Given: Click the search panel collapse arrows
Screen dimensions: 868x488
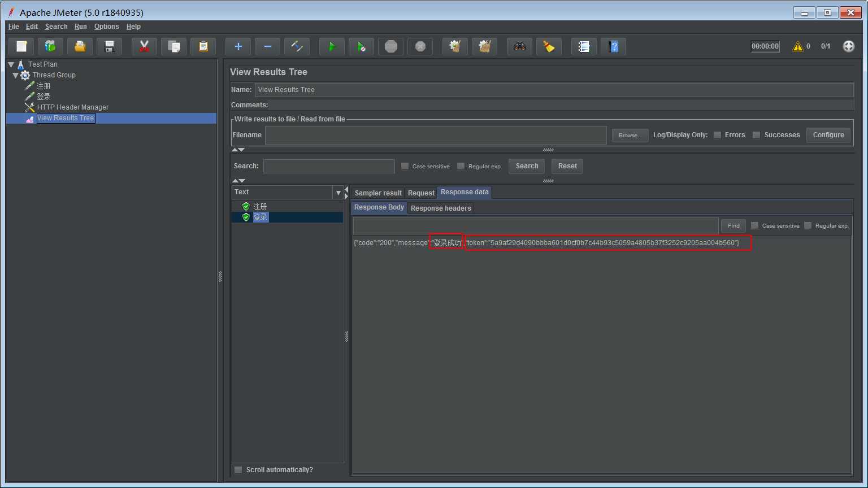Looking at the screenshot, I should (x=238, y=181).
